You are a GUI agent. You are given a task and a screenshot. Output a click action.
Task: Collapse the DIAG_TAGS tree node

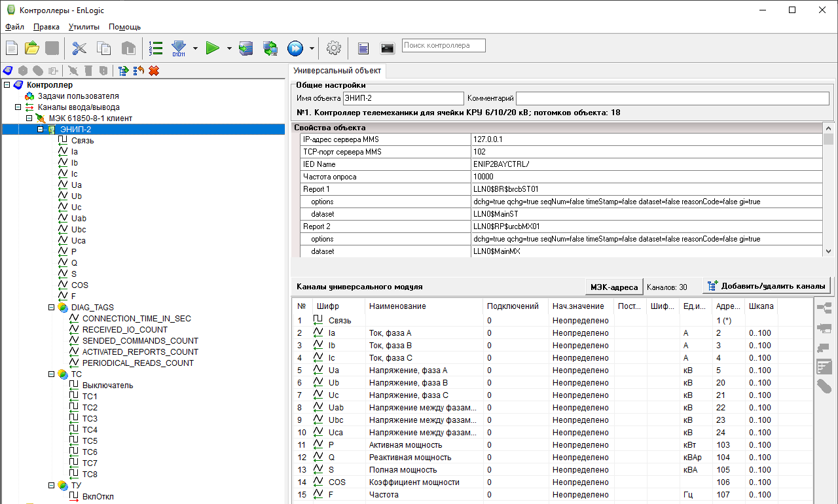pyautogui.click(x=52, y=307)
